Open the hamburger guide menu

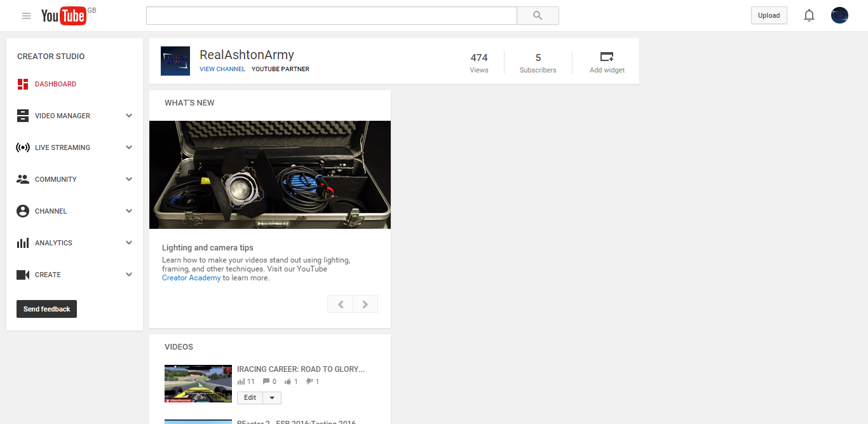pos(26,16)
